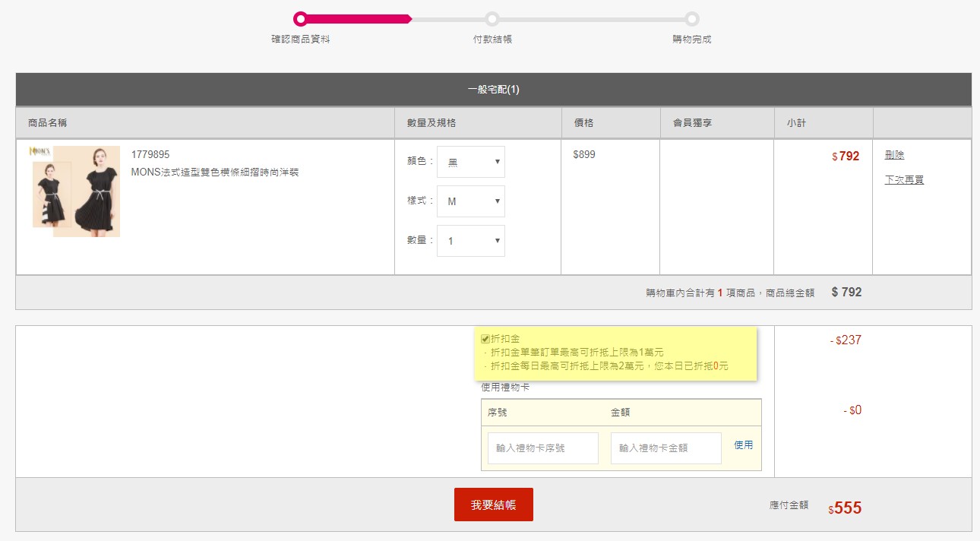Screen dimensions: 980x541
Task: Click the cart total $ 792 summary amount
Action: click(846, 293)
